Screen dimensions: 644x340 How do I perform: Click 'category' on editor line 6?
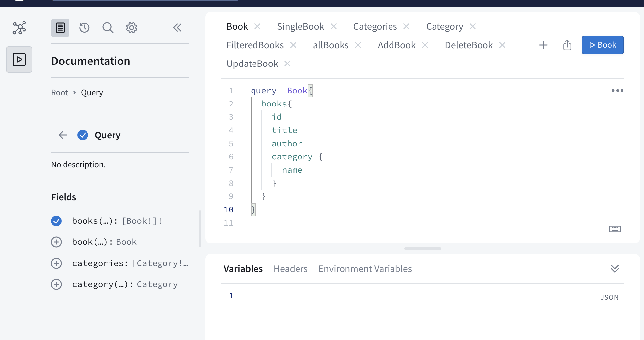[292, 157]
